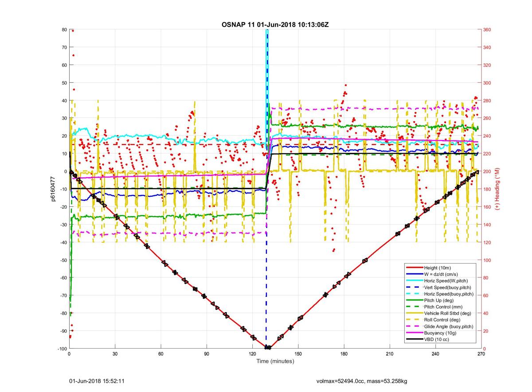Click x-axis tick label "30"
The height and width of the screenshot is (392, 532).
pos(115,353)
